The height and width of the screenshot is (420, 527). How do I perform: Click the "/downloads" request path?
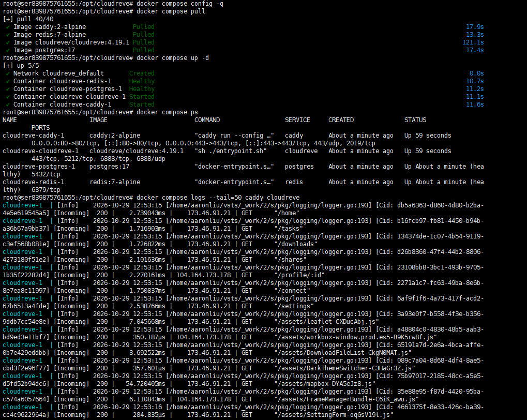pos(296,244)
